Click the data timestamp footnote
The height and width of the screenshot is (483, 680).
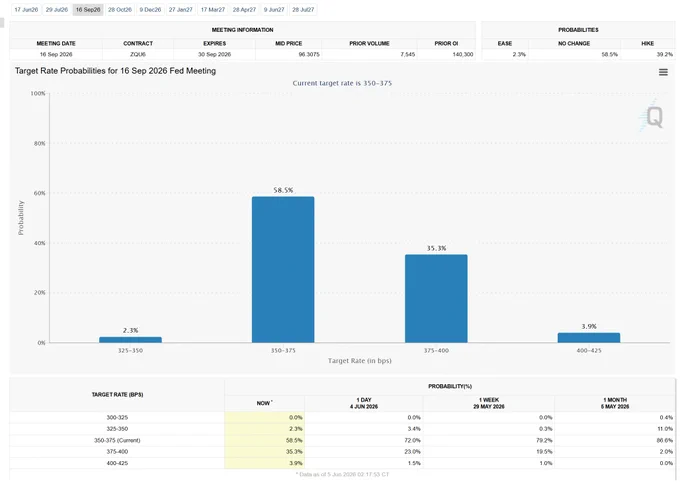(342, 475)
